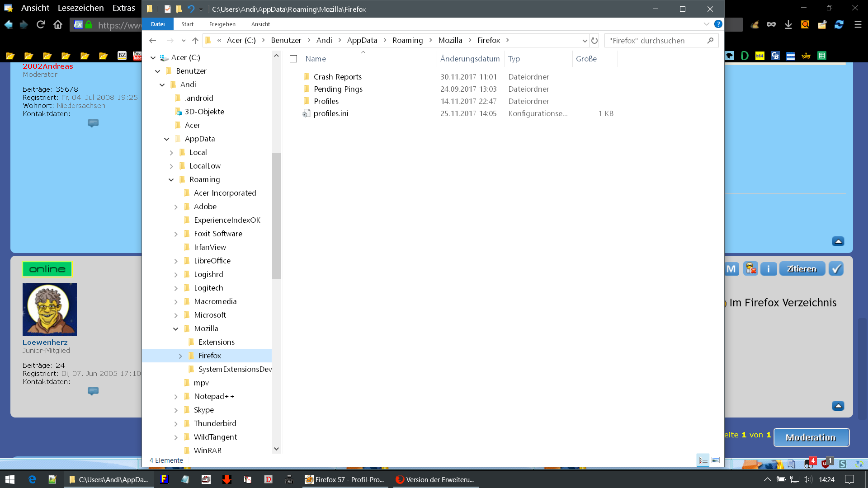Collapse the Mozilla tree node

coord(176,329)
